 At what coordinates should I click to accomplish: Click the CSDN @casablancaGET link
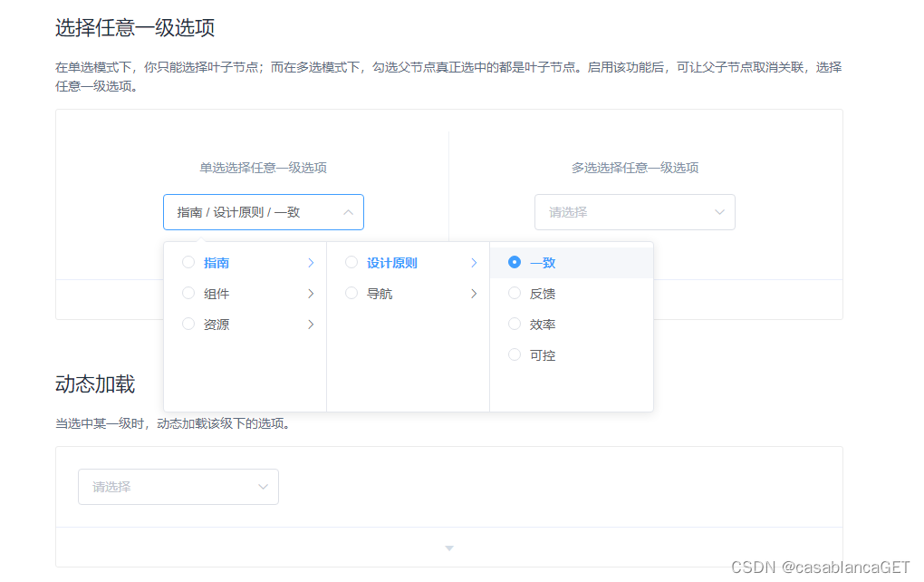tap(820, 567)
